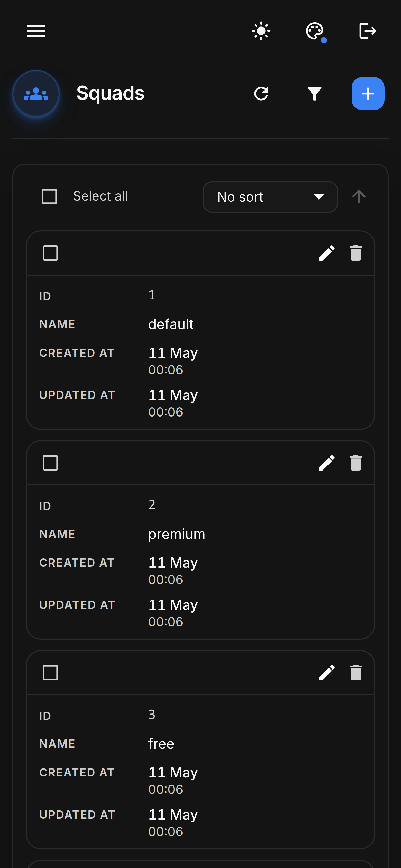
Task: Open the hamburger navigation menu
Action: tap(36, 31)
